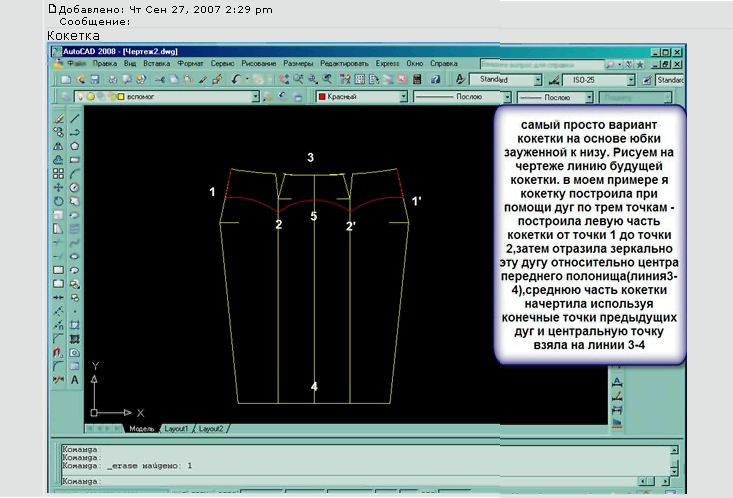Activate the Erase tool in Modify toolbar

[58, 117]
